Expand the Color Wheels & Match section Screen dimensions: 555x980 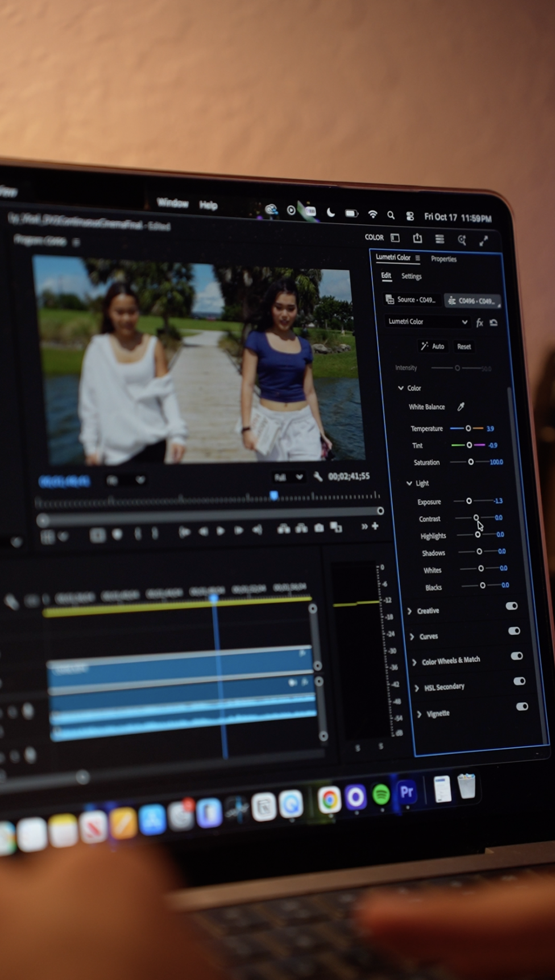coord(414,662)
